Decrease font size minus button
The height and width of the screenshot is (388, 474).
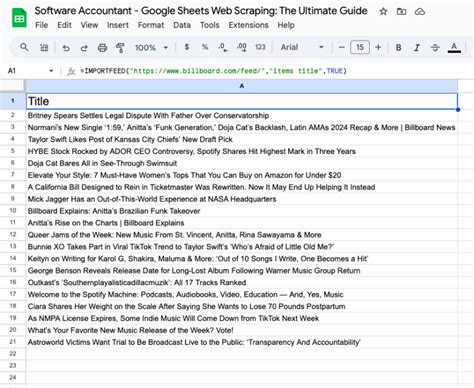click(341, 47)
